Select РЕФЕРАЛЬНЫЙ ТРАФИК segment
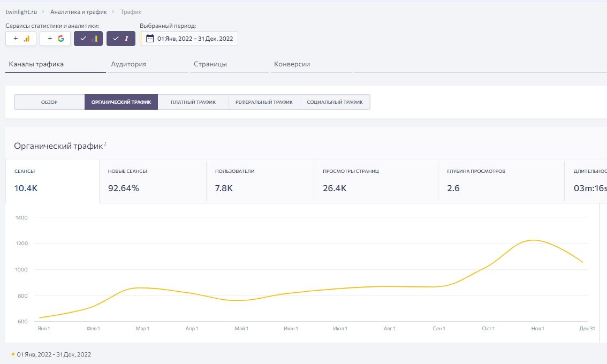The image size is (607, 364). 264,102
